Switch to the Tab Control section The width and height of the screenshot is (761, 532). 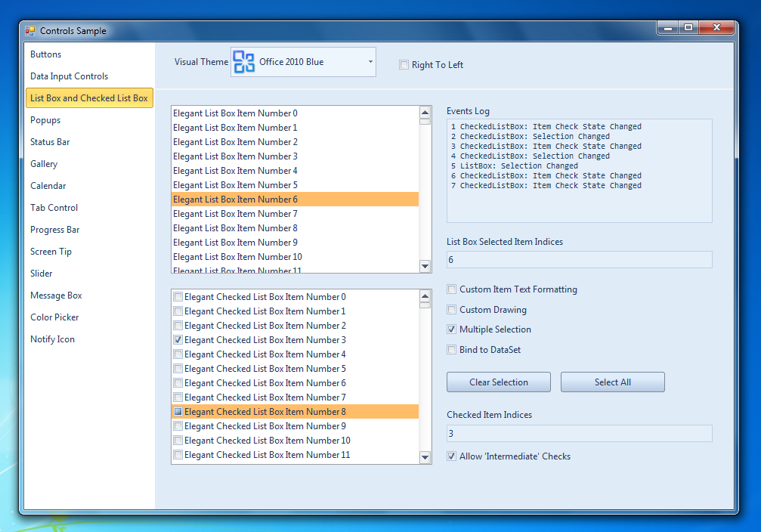point(54,208)
